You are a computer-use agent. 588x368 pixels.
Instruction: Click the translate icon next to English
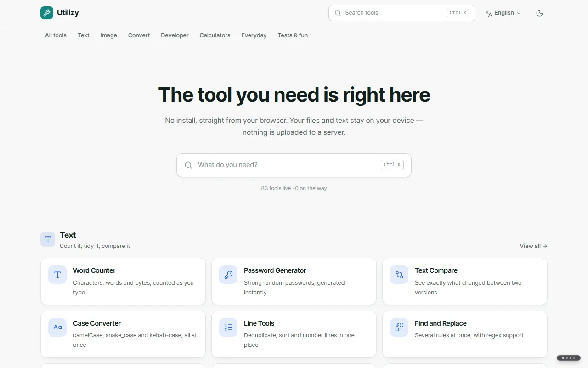tap(488, 13)
